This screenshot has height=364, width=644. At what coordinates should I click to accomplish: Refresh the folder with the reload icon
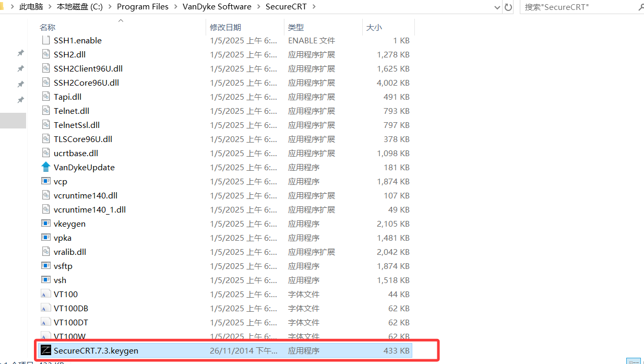[x=508, y=7]
